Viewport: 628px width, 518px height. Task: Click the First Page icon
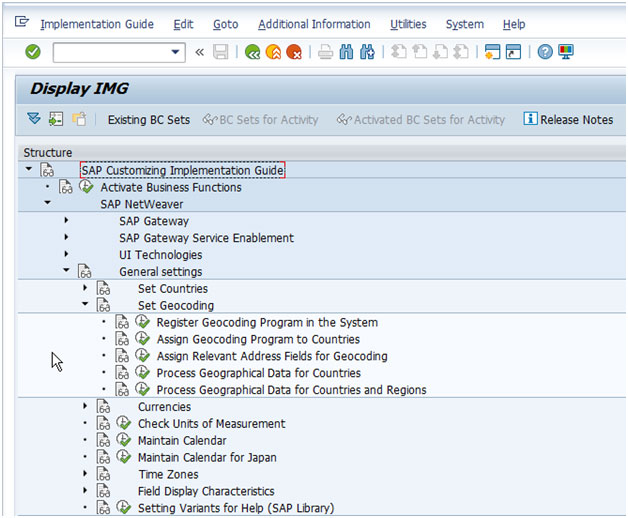[399, 52]
